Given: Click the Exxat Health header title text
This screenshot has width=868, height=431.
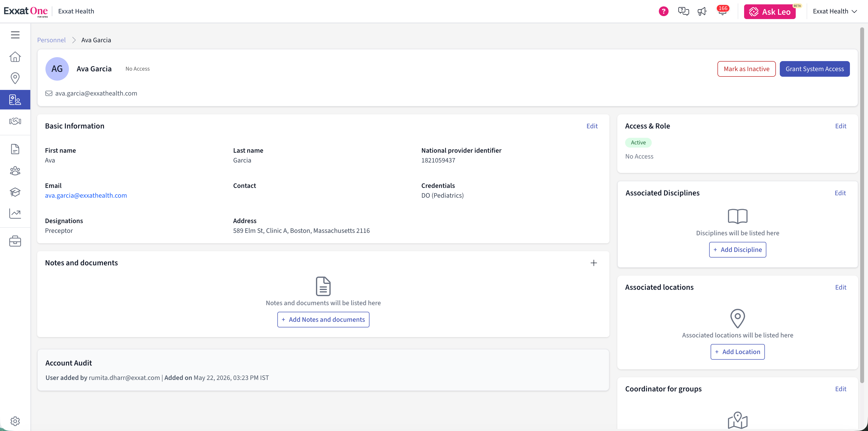Looking at the screenshot, I should 76,11.
